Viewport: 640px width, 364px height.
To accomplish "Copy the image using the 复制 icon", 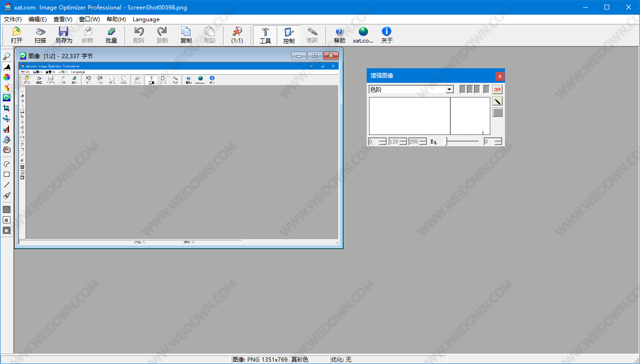I will [x=186, y=35].
